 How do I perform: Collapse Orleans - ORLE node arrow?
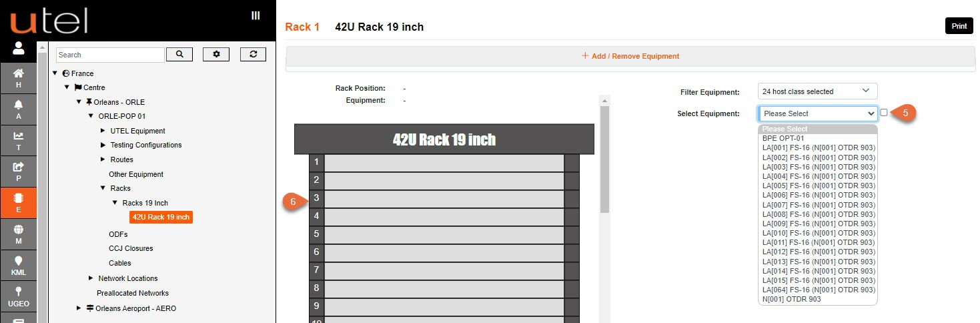pyautogui.click(x=79, y=102)
